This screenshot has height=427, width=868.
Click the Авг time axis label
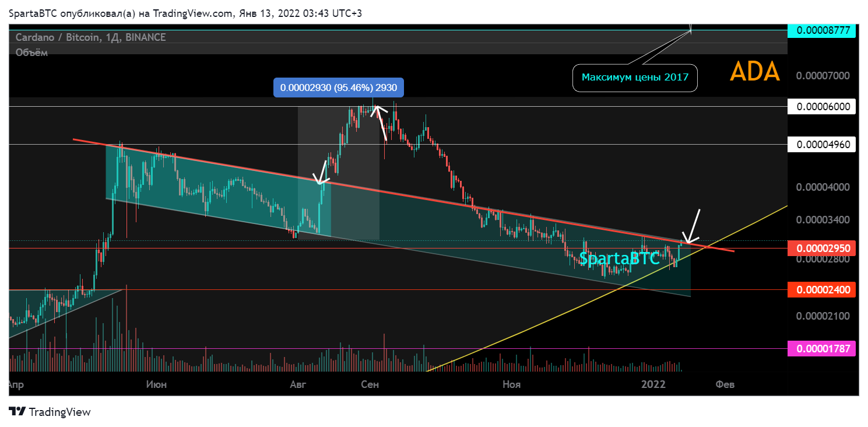298,384
